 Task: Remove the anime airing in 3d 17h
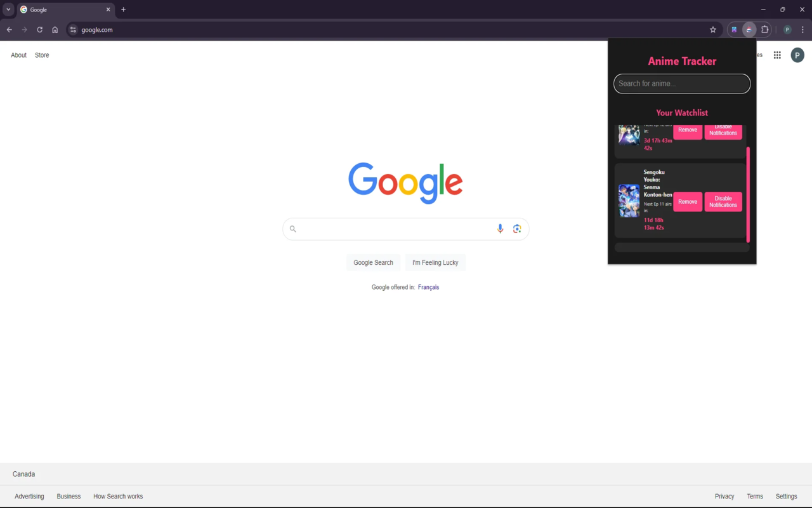(x=688, y=130)
